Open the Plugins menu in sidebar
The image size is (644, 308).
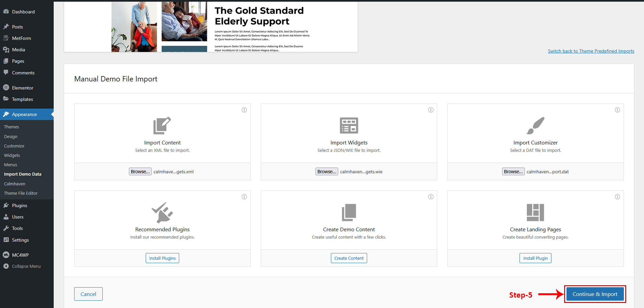click(x=19, y=205)
